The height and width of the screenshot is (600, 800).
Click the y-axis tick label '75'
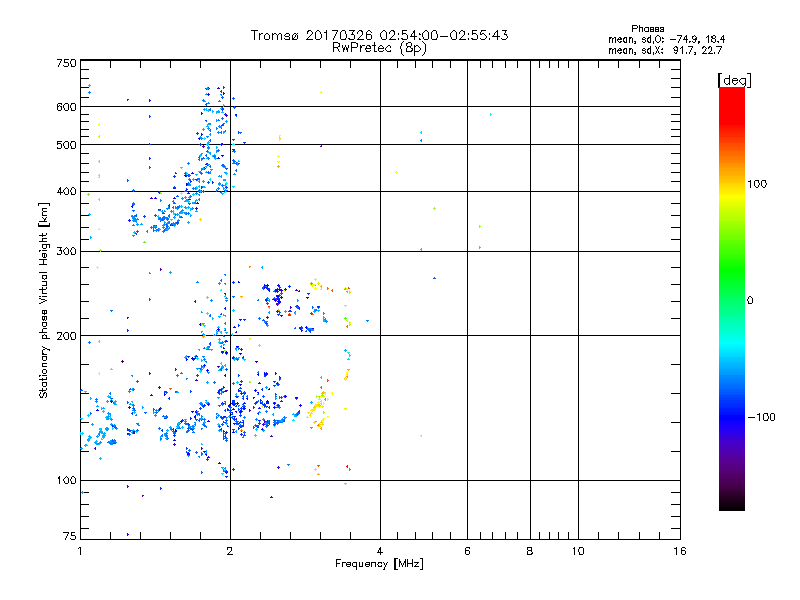[x=70, y=536]
